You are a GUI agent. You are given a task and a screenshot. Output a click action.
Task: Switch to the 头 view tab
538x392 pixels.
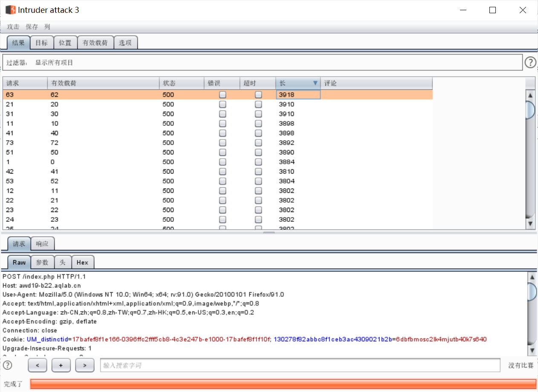pos(63,262)
